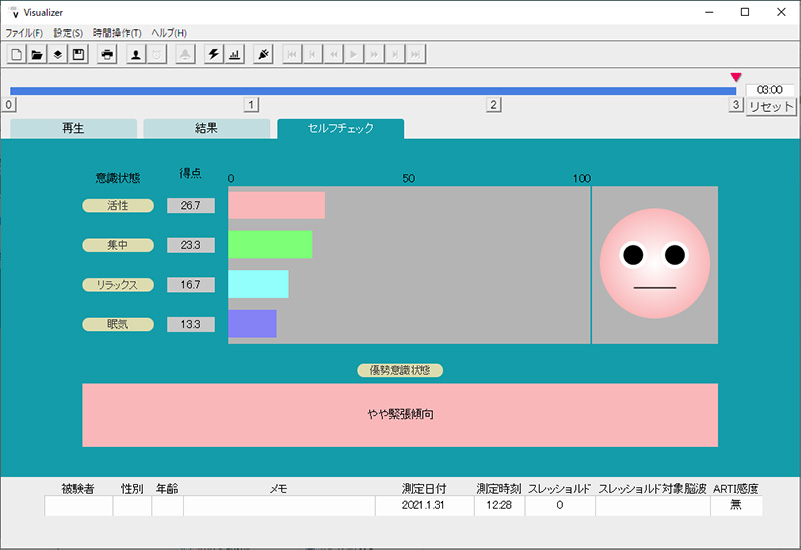Click the greyed-out bell icon
Screen dimensions: 801x550
click(185, 54)
